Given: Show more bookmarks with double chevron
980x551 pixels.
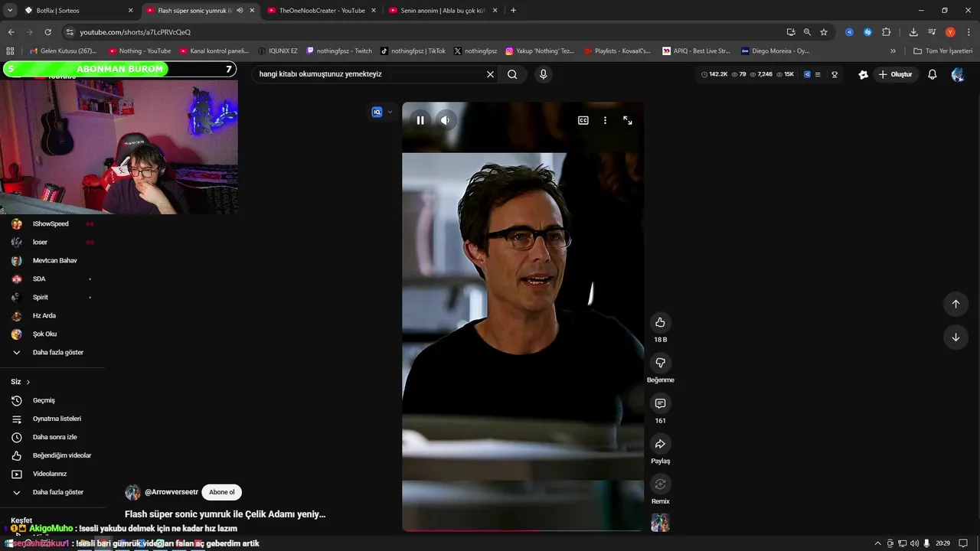Looking at the screenshot, I should point(893,51).
